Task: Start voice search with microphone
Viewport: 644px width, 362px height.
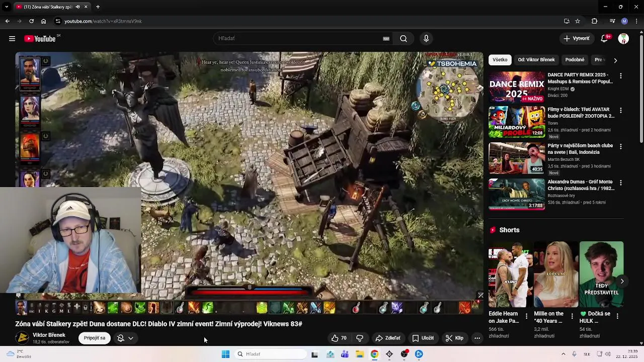Action: (x=426, y=39)
